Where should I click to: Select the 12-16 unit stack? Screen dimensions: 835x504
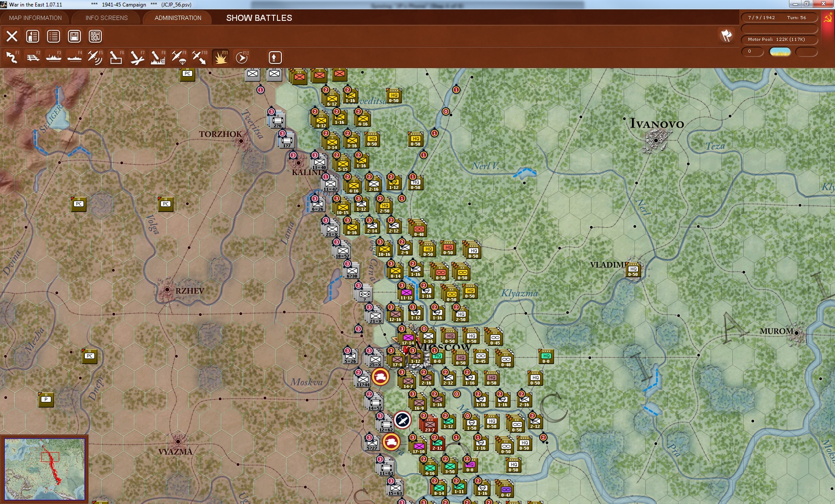tap(395, 314)
